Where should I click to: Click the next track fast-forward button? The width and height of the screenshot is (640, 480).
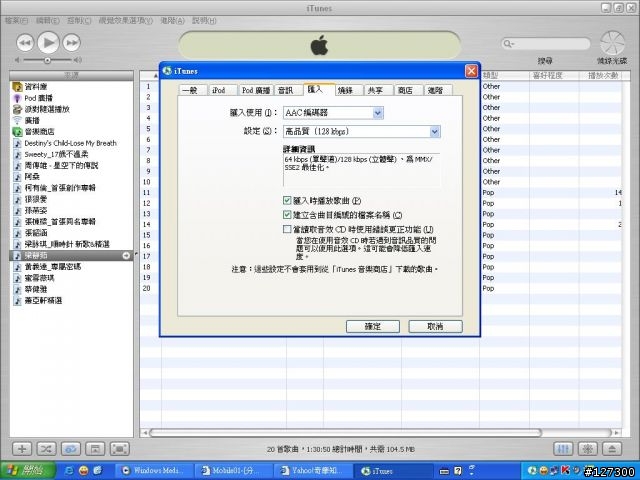coord(72,43)
